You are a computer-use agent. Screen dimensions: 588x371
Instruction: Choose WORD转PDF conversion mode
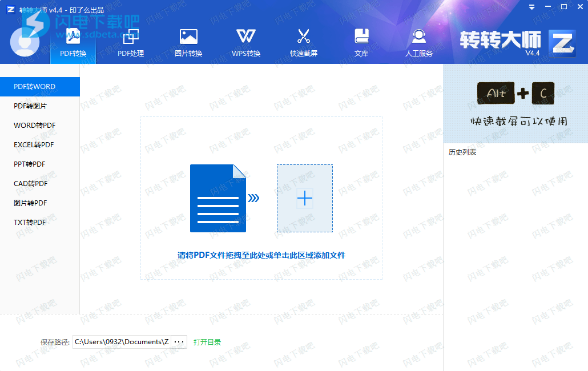(35, 126)
